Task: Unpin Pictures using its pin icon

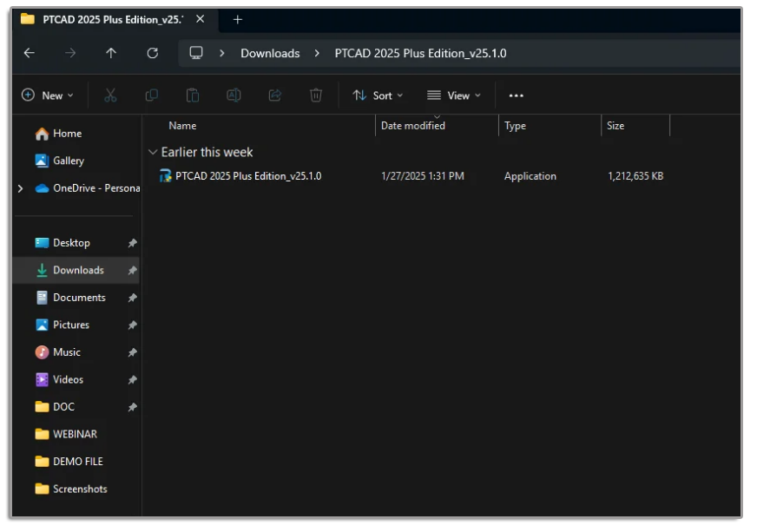Action: click(x=132, y=325)
